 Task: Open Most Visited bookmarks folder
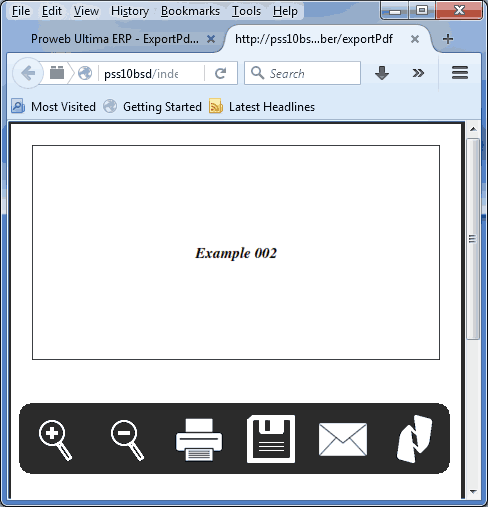(54, 107)
